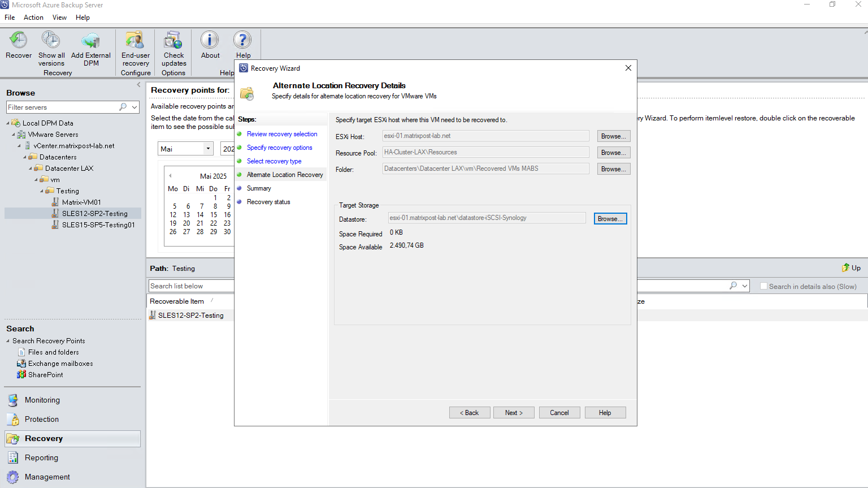Click the Reporting workspace icon

(x=13, y=457)
